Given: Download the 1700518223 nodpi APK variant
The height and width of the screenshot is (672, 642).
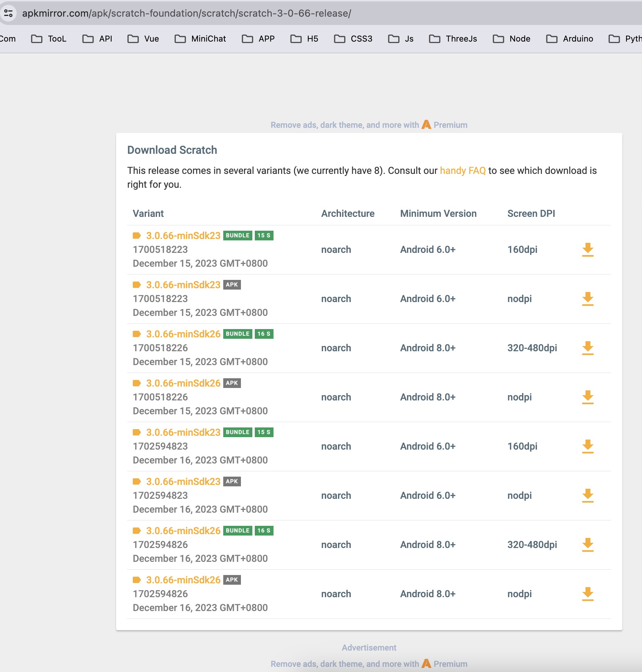Looking at the screenshot, I should pyautogui.click(x=588, y=299).
